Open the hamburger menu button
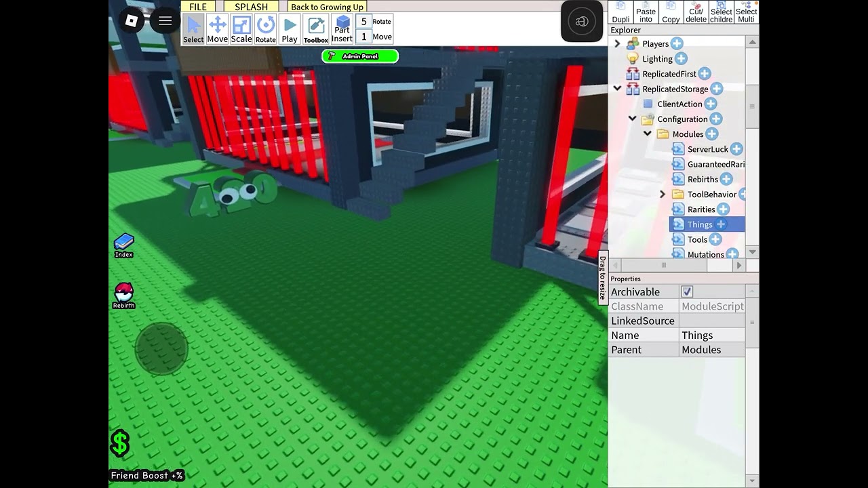The height and width of the screenshot is (488, 868). coord(165,21)
